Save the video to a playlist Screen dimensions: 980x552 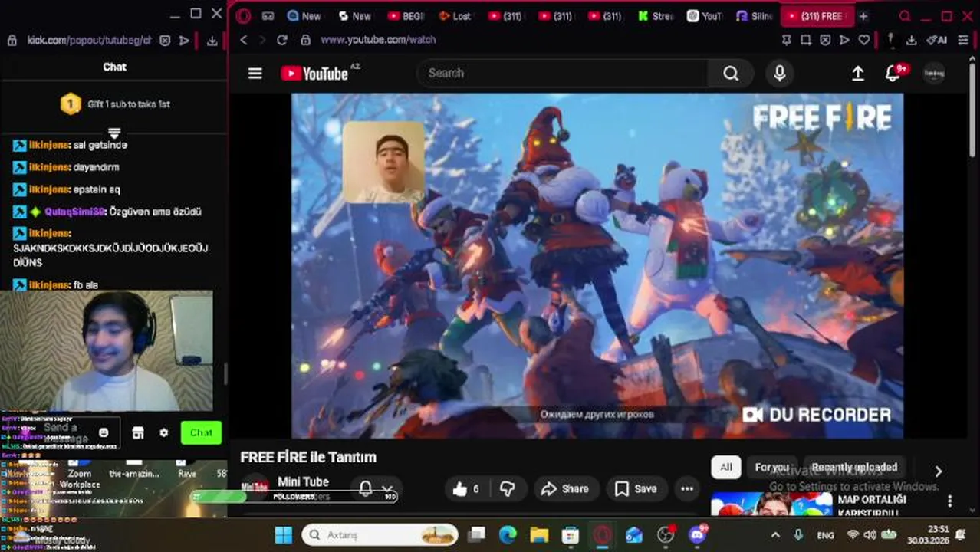click(636, 488)
